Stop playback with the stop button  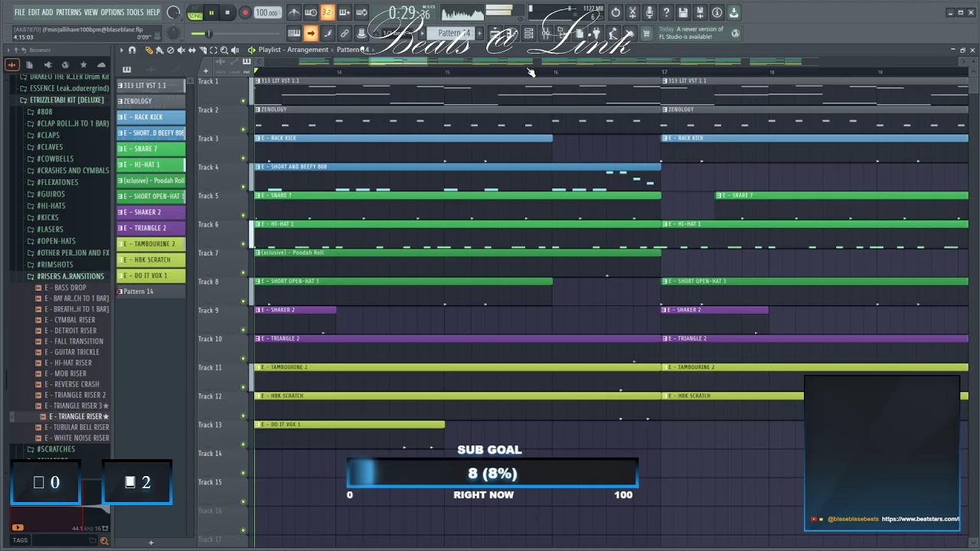(x=227, y=12)
